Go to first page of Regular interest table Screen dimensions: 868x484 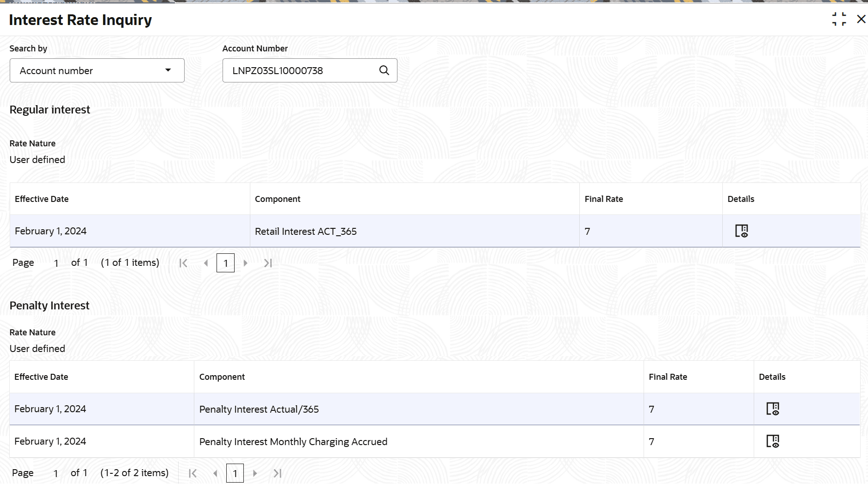pos(183,263)
